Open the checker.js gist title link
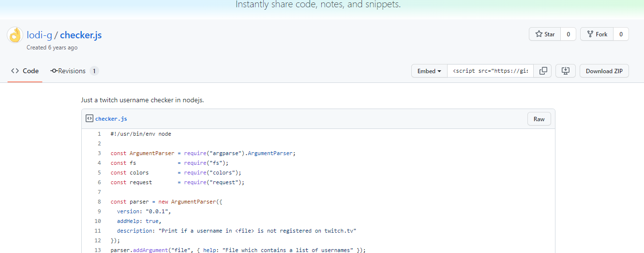The height and width of the screenshot is (253, 644). [81, 35]
